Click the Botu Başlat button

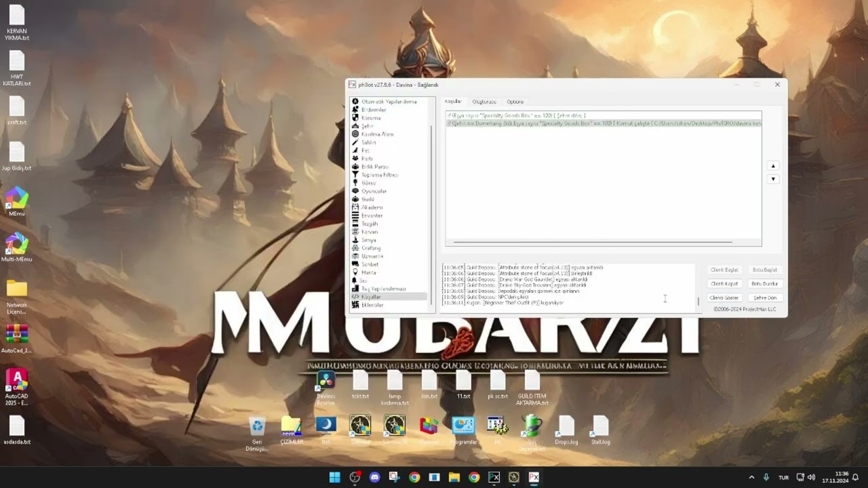point(765,270)
